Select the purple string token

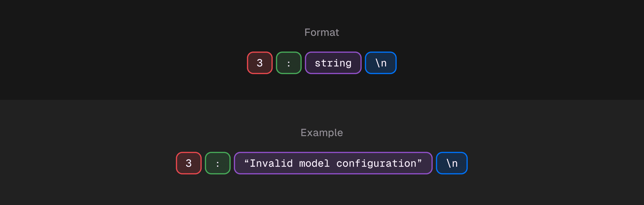pos(333,63)
